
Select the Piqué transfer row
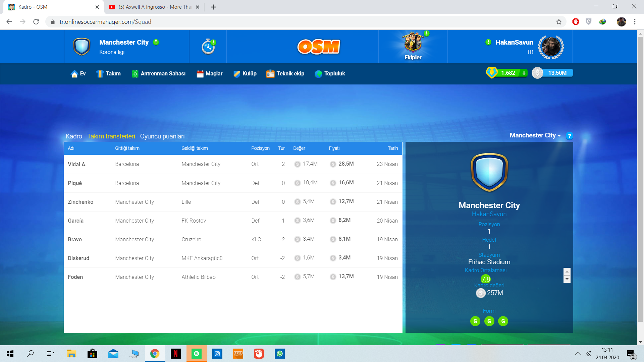233,183
